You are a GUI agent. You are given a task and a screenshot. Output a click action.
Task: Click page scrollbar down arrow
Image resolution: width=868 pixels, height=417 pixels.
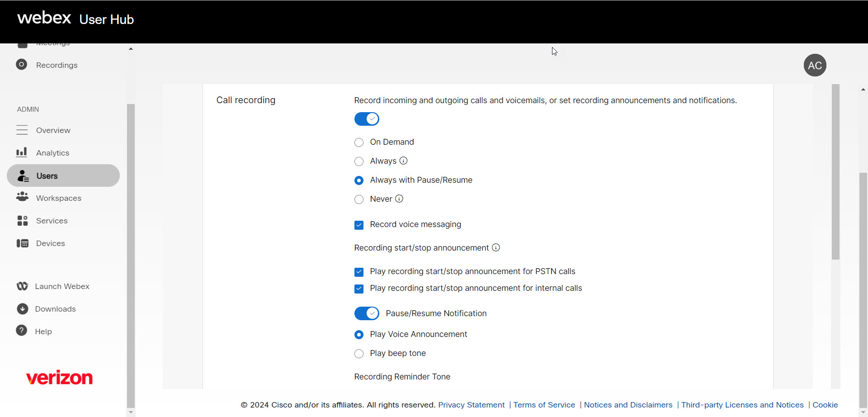tap(863, 412)
